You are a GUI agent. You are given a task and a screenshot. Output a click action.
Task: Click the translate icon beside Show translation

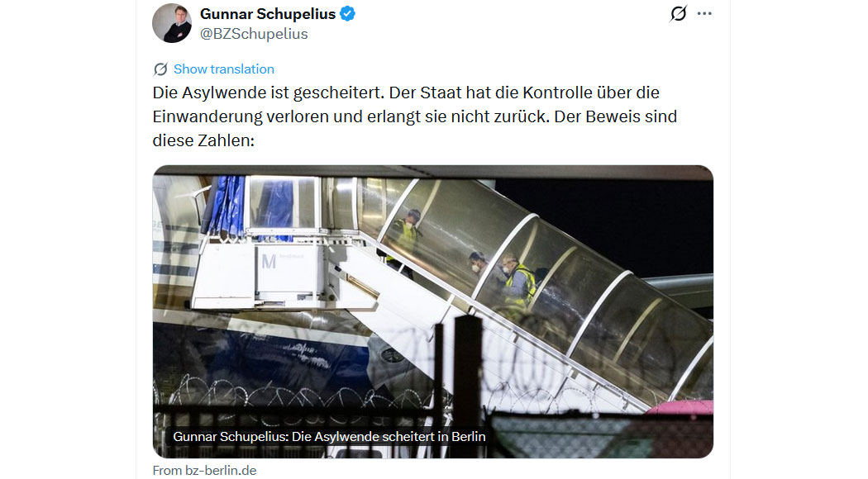tap(160, 69)
